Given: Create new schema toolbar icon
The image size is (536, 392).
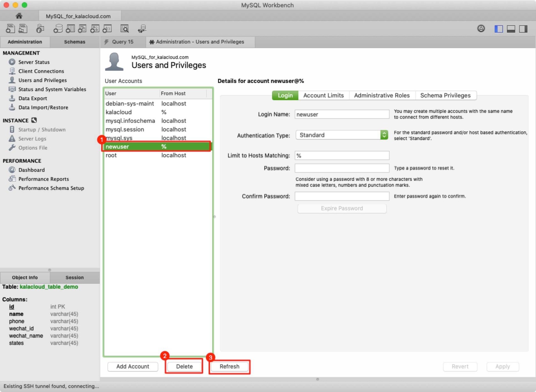Looking at the screenshot, I should [x=58, y=29].
